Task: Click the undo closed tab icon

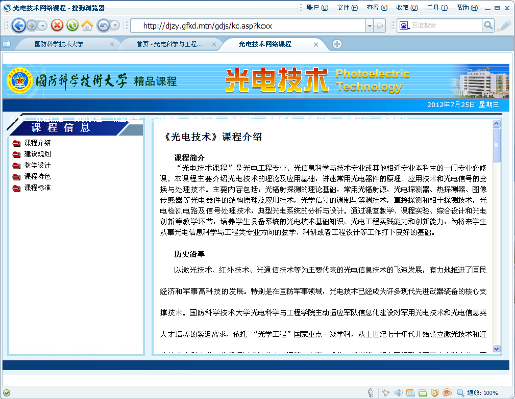Action: 103,25
